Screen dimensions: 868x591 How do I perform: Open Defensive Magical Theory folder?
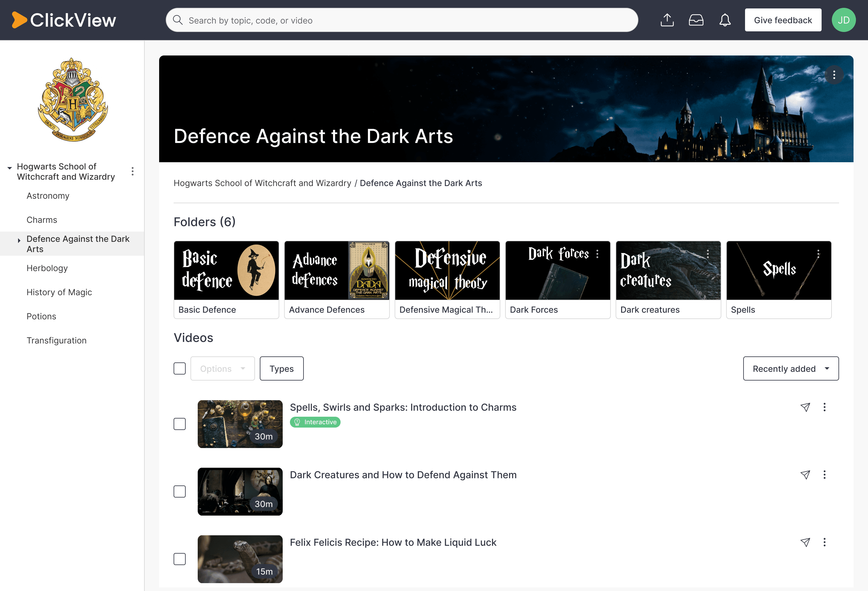pos(448,280)
